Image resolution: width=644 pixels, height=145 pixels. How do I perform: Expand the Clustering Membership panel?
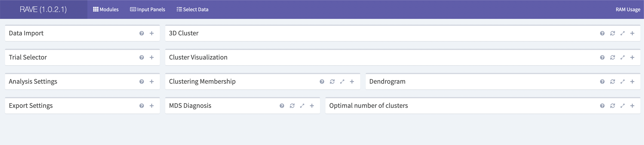pyautogui.click(x=352, y=81)
